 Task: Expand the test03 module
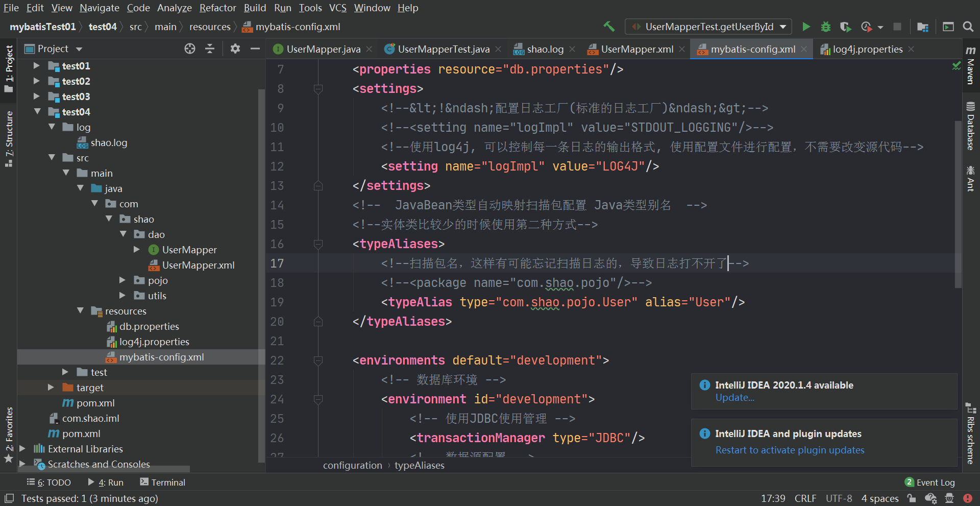click(x=36, y=97)
